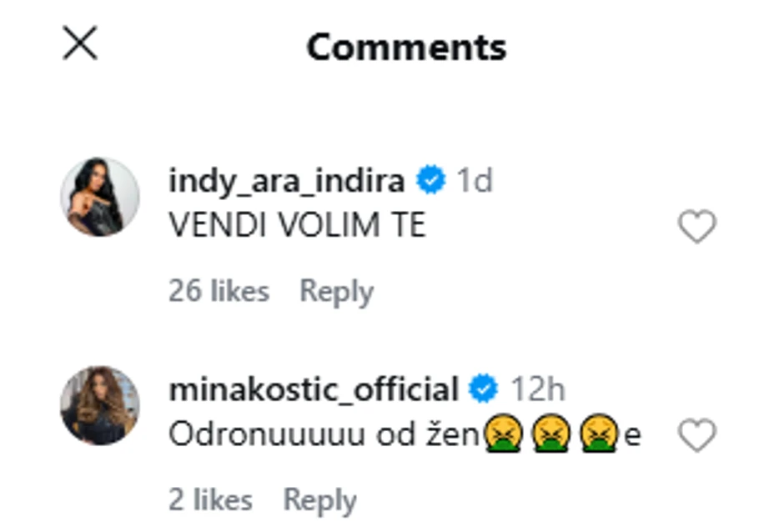Open indy_ara_indira's profile picture
This screenshot has width=784, height=532.
[100, 193]
